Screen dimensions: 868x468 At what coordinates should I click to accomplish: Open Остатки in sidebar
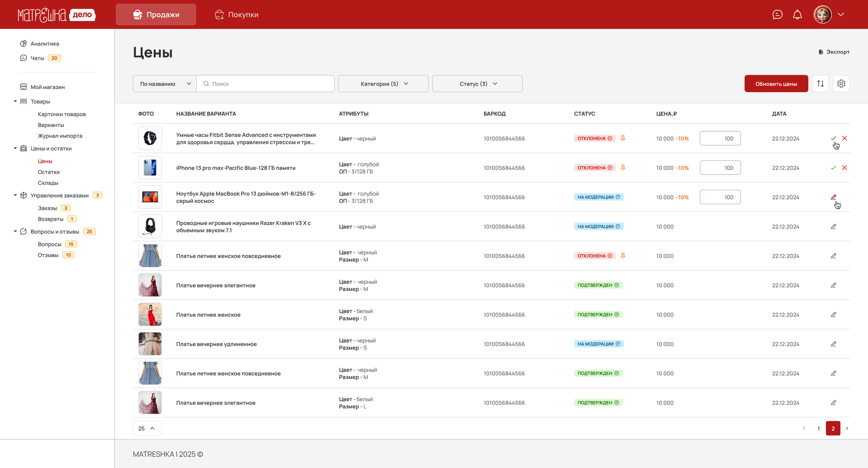click(x=49, y=172)
